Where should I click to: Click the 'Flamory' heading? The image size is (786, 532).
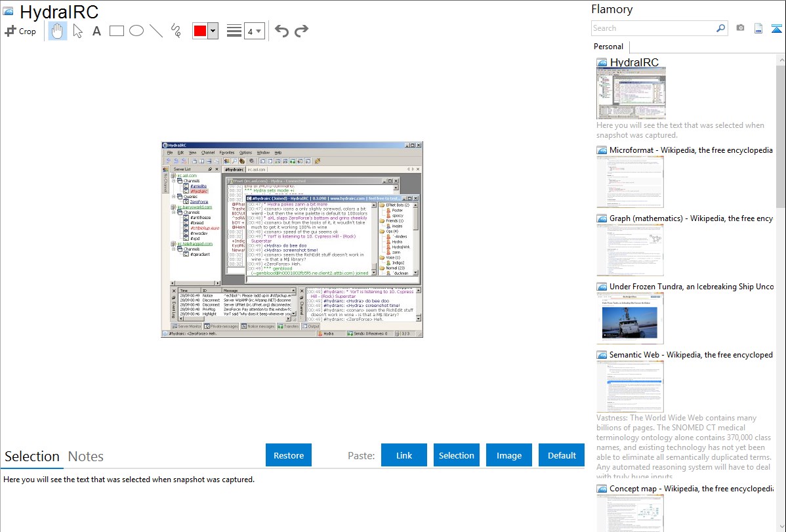[x=612, y=10]
